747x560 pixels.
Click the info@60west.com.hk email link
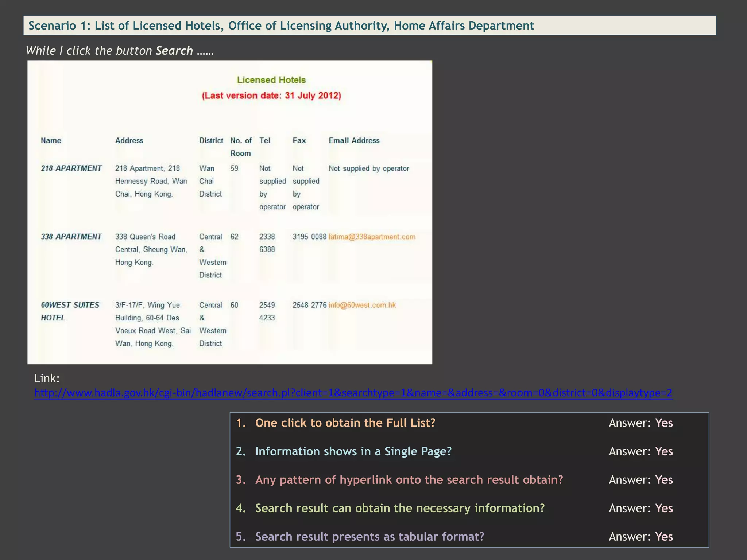tap(362, 305)
